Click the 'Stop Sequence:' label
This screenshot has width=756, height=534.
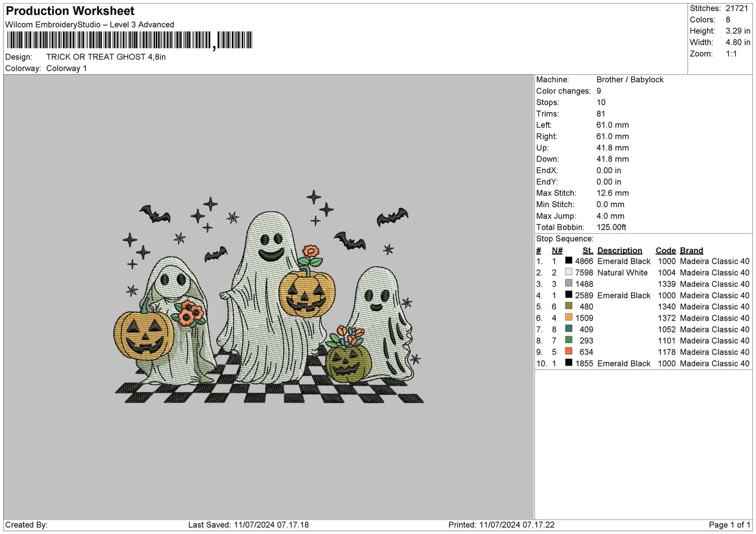(565, 239)
